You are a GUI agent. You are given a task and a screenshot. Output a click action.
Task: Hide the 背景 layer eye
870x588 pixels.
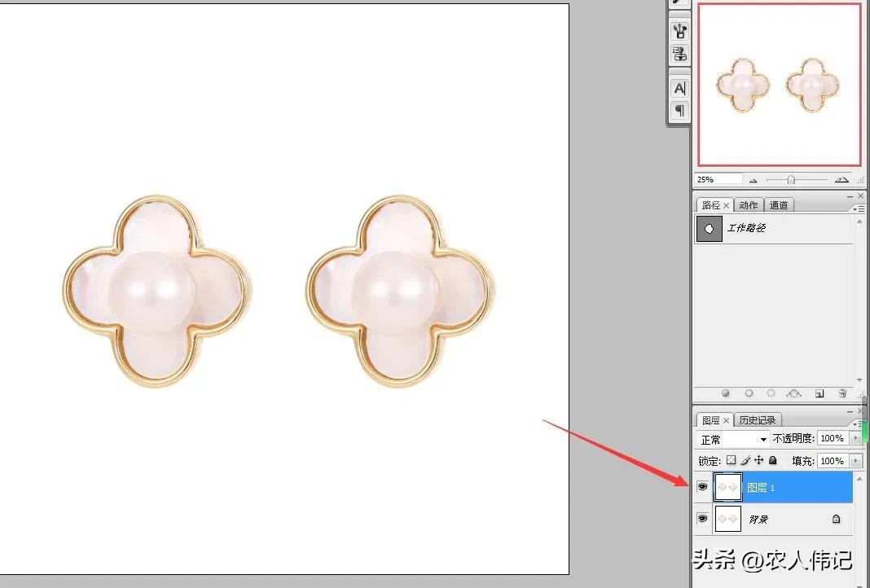[x=702, y=519]
